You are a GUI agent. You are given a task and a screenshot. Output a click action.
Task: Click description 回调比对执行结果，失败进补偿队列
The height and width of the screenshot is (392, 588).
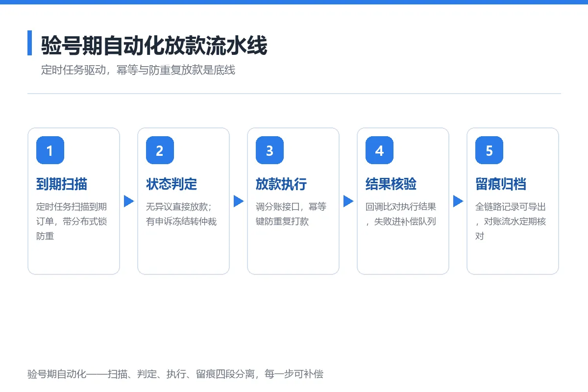(401, 214)
